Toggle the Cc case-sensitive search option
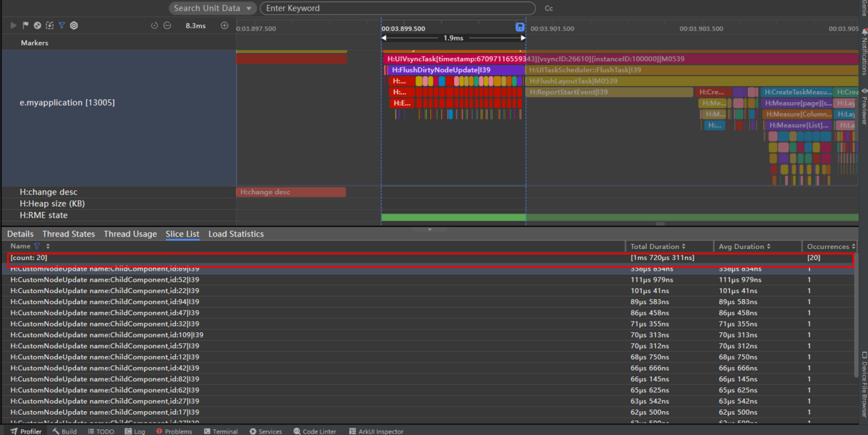Screen dimensions: 868x435 coord(549,9)
